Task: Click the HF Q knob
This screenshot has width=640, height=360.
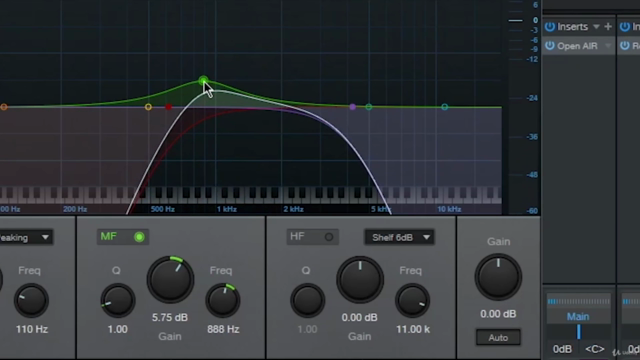Action: click(x=307, y=301)
